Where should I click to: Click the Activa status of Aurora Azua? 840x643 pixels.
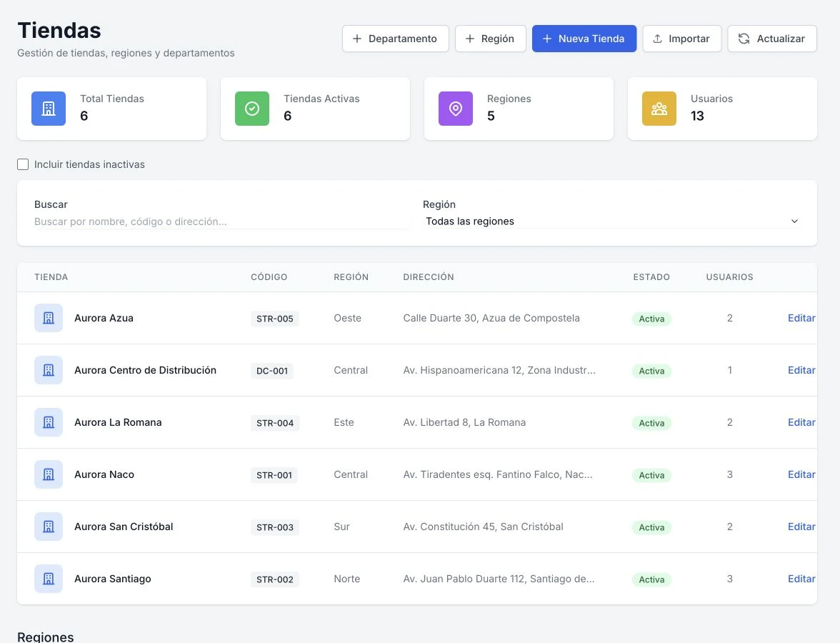[651, 319]
